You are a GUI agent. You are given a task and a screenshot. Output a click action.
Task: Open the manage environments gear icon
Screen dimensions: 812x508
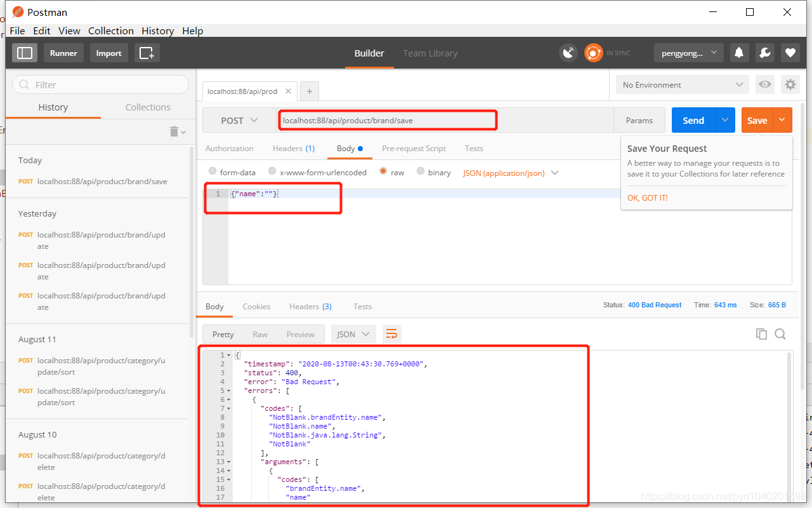790,84
